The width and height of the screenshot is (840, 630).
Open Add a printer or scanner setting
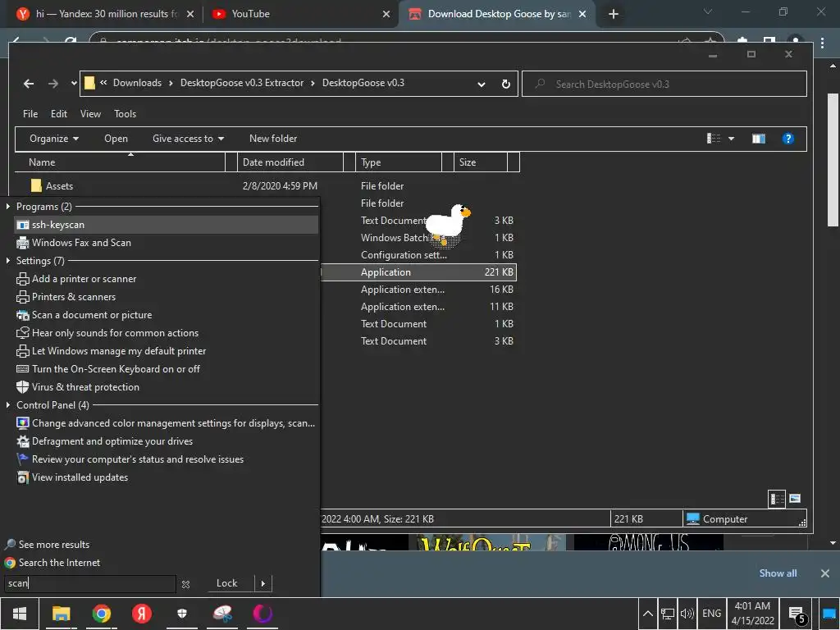click(x=76, y=279)
